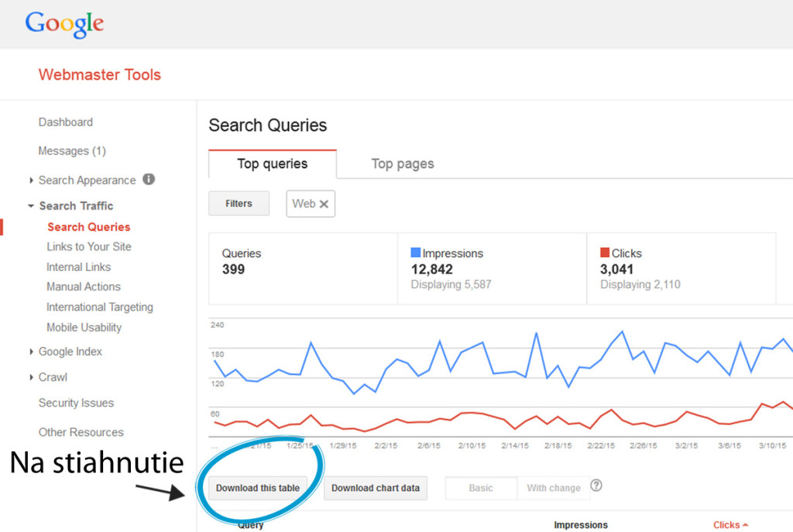Click the help question mark icon

click(596, 486)
